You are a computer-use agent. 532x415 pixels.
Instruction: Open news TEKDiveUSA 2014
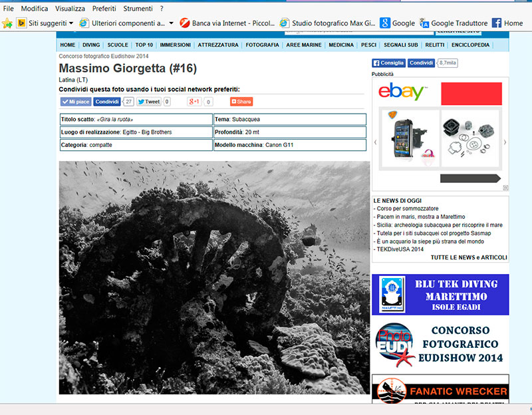[400, 249]
